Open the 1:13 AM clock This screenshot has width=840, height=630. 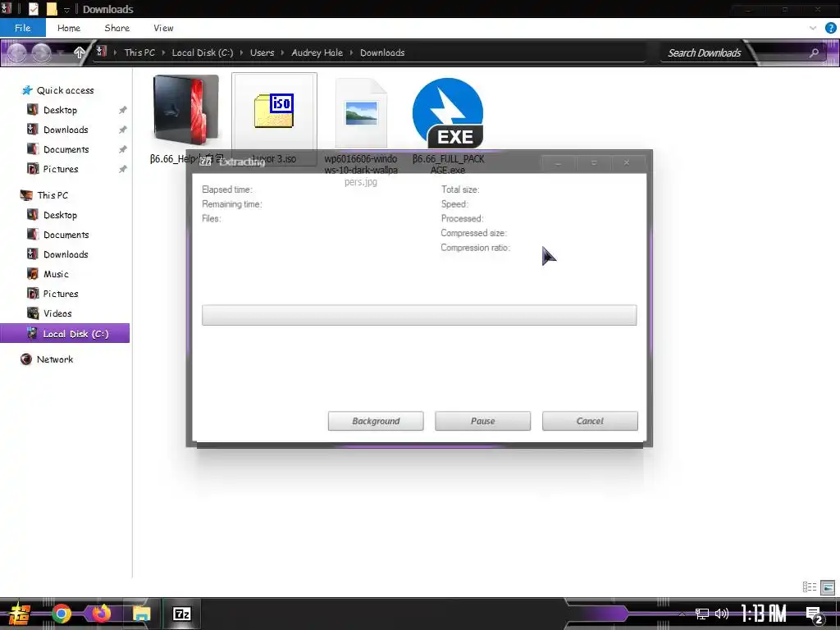[764, 614]
